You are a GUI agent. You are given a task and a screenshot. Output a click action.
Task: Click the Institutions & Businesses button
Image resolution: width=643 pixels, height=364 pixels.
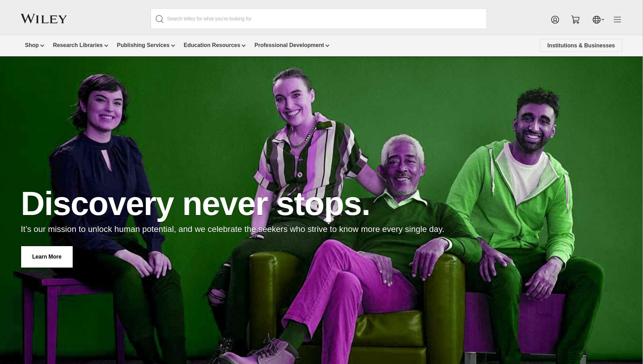tap(581, 46)
